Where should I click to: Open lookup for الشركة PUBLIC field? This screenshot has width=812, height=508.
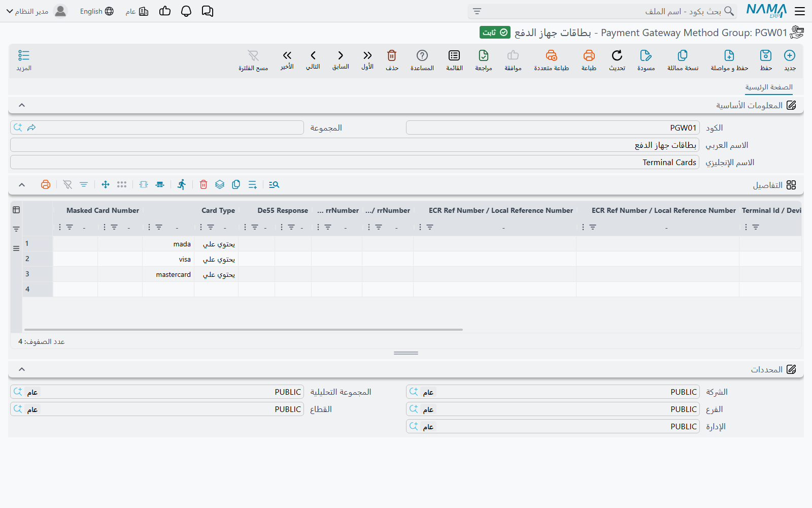pos(414,392)
